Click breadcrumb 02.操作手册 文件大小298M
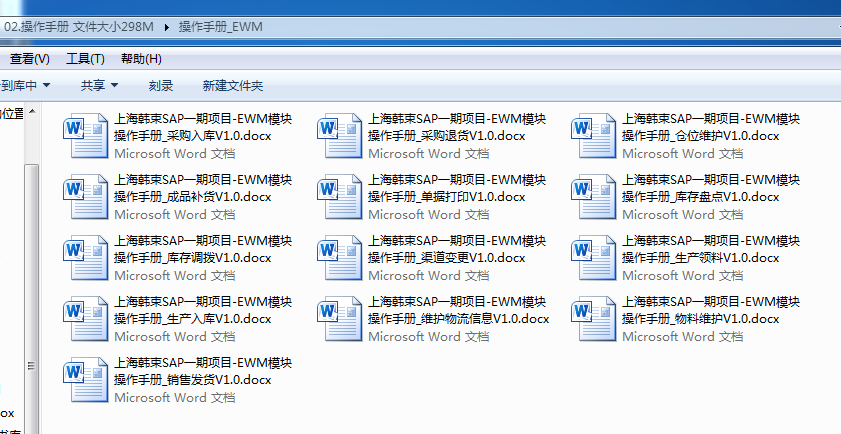The width and height of the screenshot is (841, 434). click(x=79, y=26)
